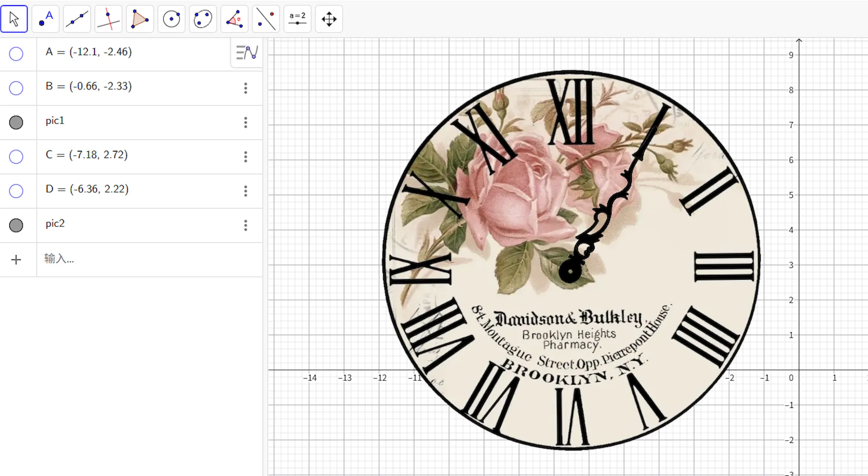The image size is (868, 476).
Task: Select the Point tool
Action: pyautogui.click(x=46, y=19)
